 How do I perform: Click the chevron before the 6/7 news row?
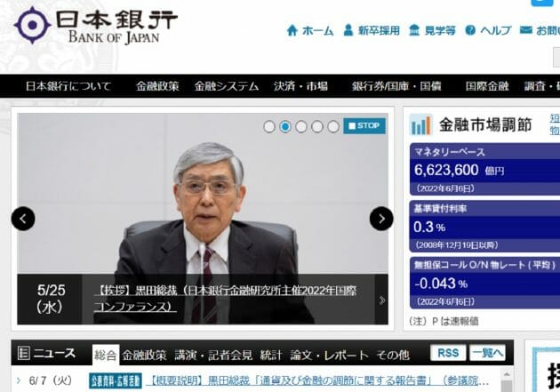19,380
